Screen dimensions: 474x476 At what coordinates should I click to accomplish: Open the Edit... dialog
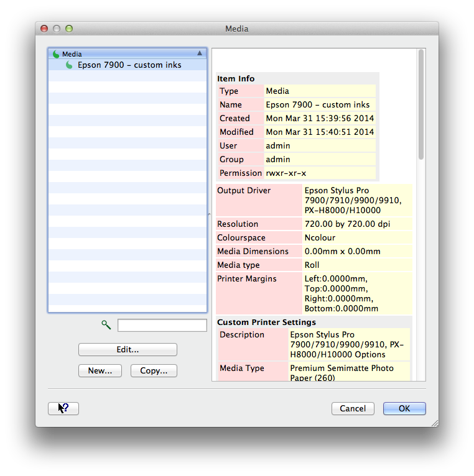pos(128,349)
